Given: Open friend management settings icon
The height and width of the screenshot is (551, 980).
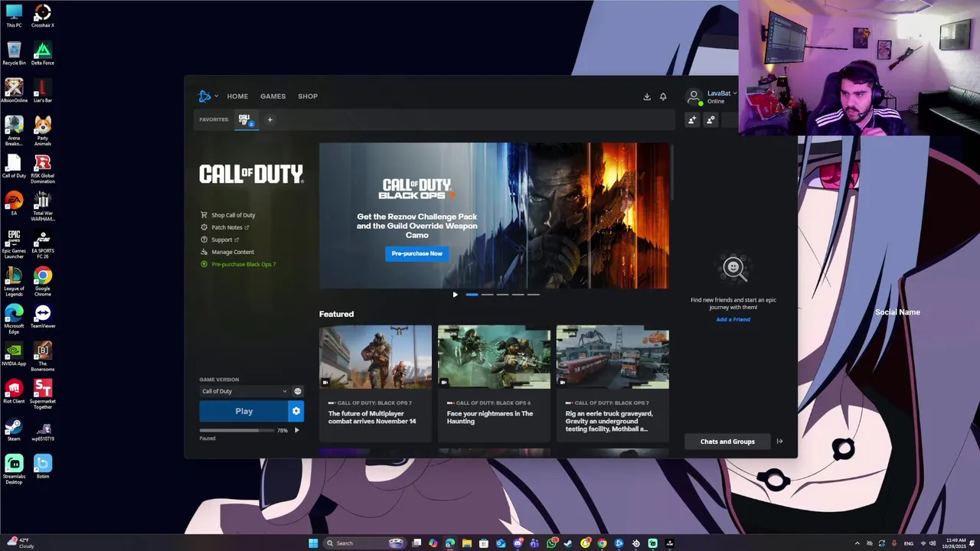Looking at the screenshot, I should [x=710, y=119].
